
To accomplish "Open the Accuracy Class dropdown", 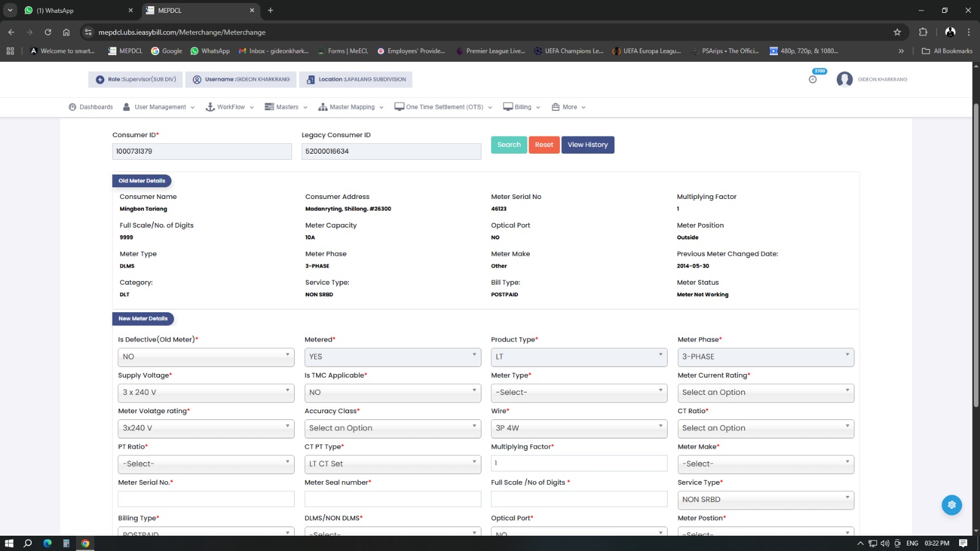I will click(392, 428).
